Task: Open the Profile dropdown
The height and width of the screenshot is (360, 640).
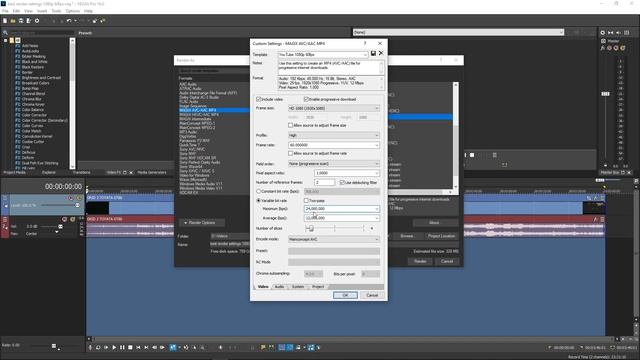Action: pyautogui.click(x=334, y=135)
